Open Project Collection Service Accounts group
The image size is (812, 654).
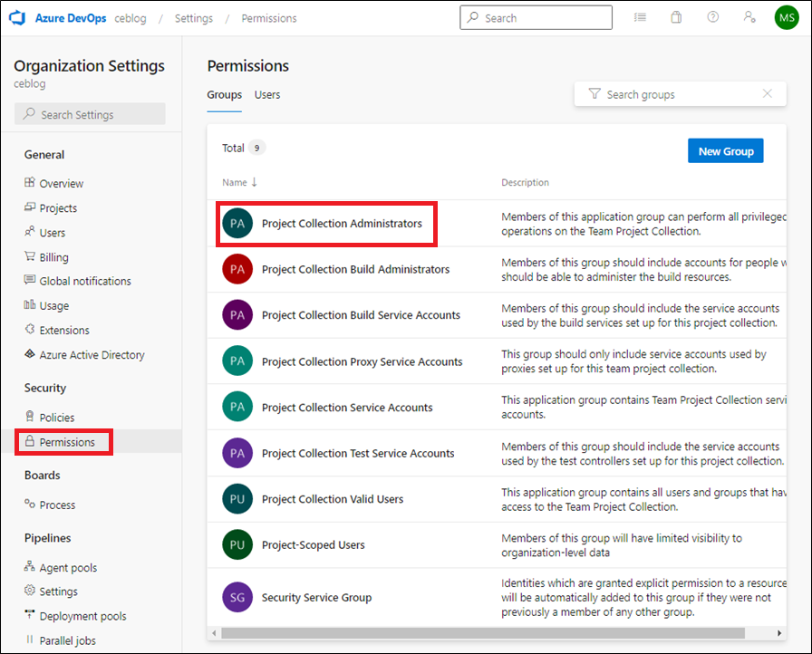(347, 408)
